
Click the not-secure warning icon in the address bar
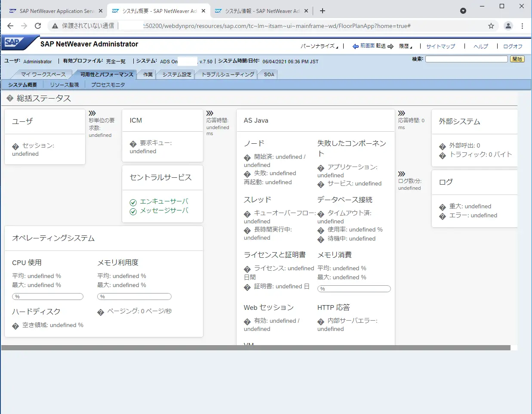click(x=55, y=26)
